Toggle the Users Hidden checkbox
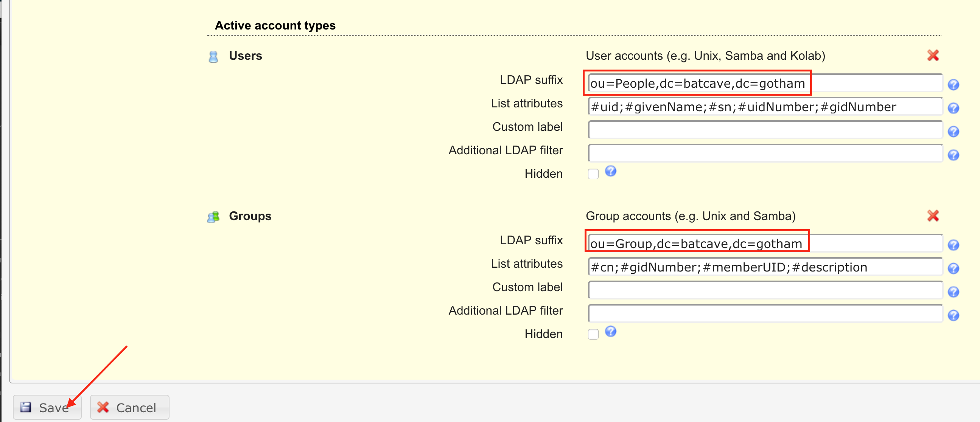Screen dimensions: 980x422 click(593, 174)
